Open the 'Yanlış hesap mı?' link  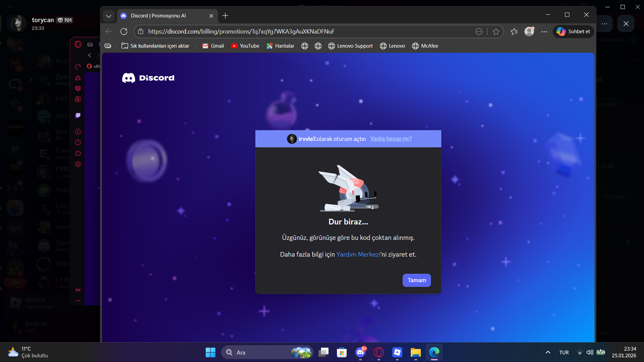[391, 139]
